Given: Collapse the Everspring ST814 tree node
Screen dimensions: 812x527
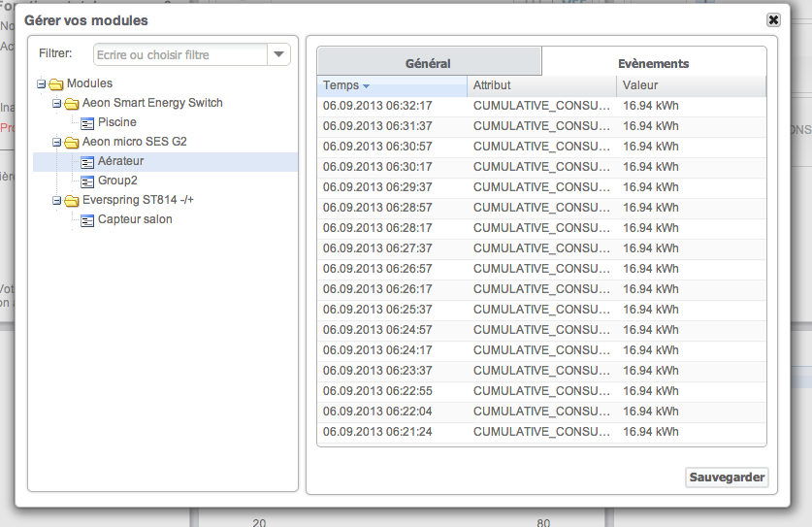Looking at the screenshot, I should (57, 201).
